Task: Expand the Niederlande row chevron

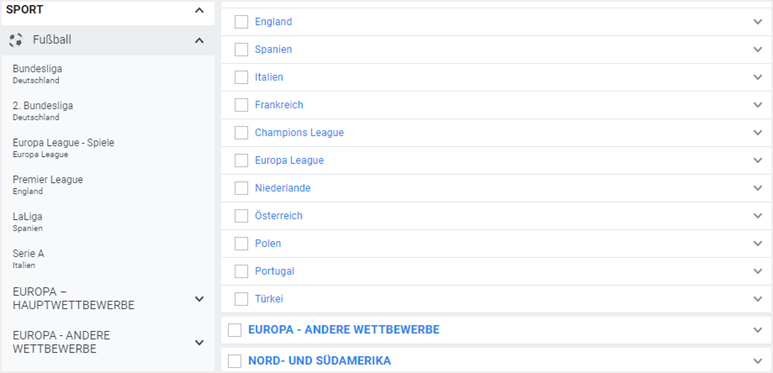Action: click(x=758, y=188)
